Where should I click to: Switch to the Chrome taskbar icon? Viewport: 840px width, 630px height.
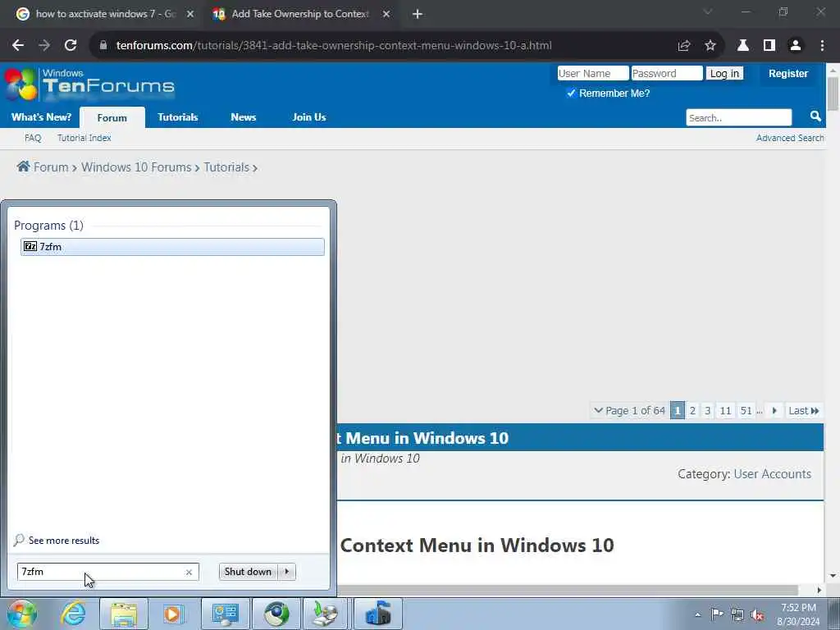tap(276, 614)
